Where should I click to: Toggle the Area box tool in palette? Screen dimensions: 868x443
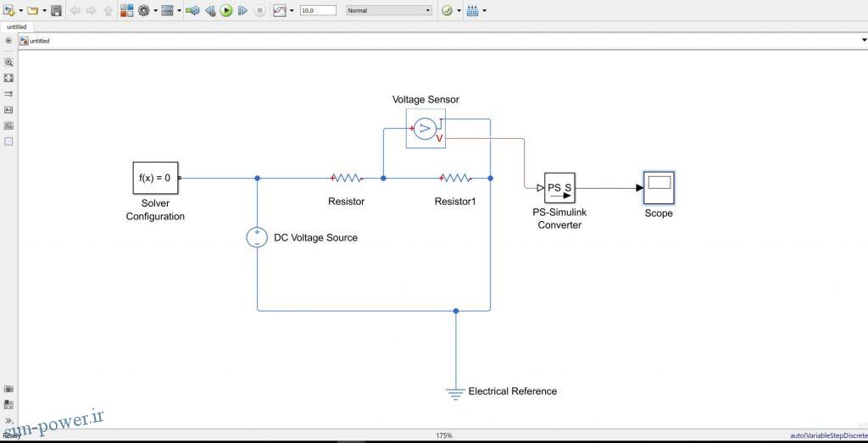[8, 141]
